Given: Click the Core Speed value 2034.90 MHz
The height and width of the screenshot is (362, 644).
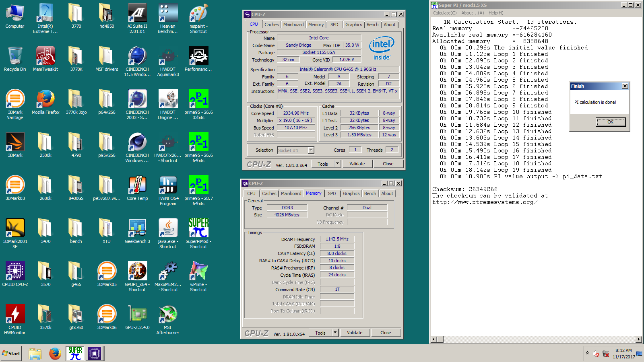Looking at the screenshot, I should tap(296, 113).
